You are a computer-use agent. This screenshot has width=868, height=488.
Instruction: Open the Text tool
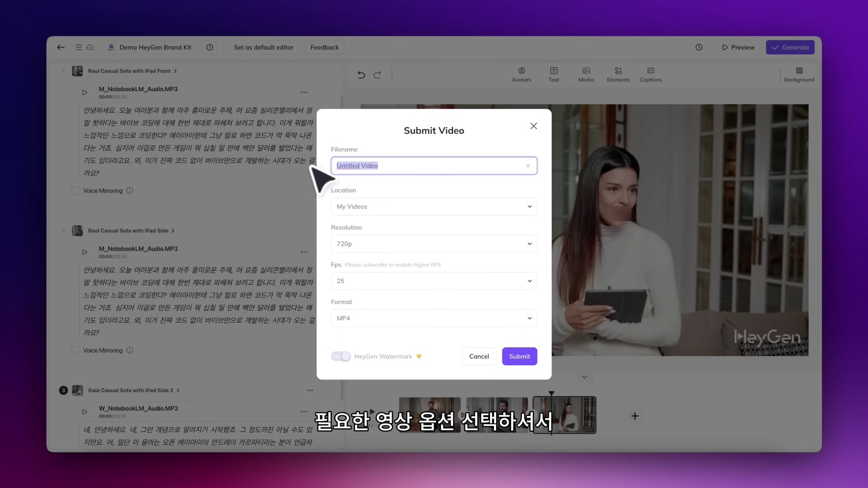pyautogui.click(x=554, y=75)
